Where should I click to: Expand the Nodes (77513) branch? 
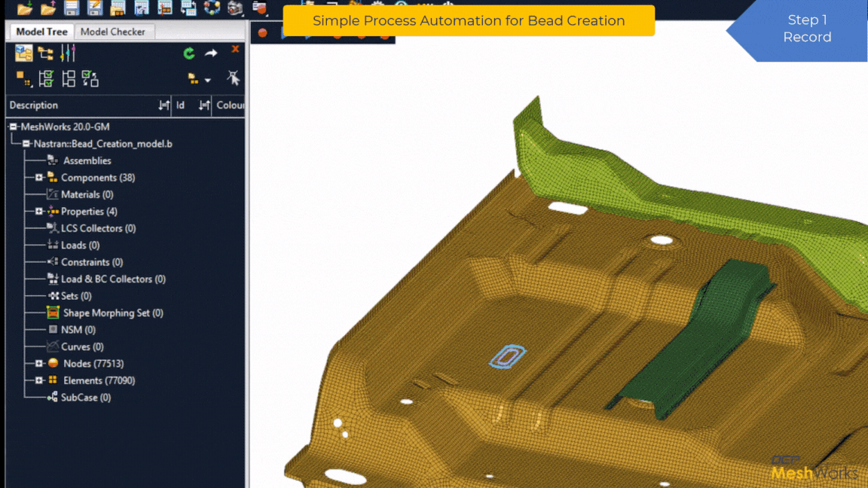click(x=39, y=364)
